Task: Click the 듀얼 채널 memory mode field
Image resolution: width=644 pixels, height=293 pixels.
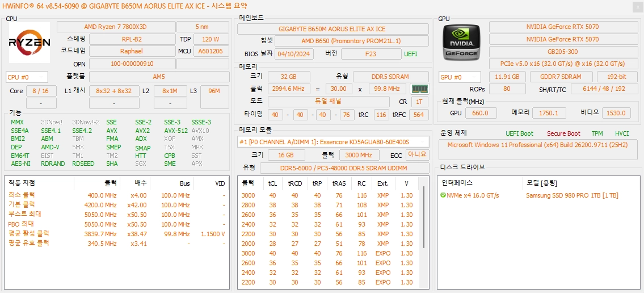Action: pos(329,102)
